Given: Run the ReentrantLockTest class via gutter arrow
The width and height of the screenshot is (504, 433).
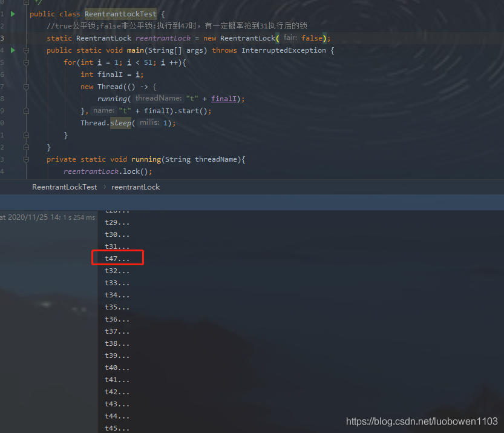Looking at the screenshot, I should point(13,14).
